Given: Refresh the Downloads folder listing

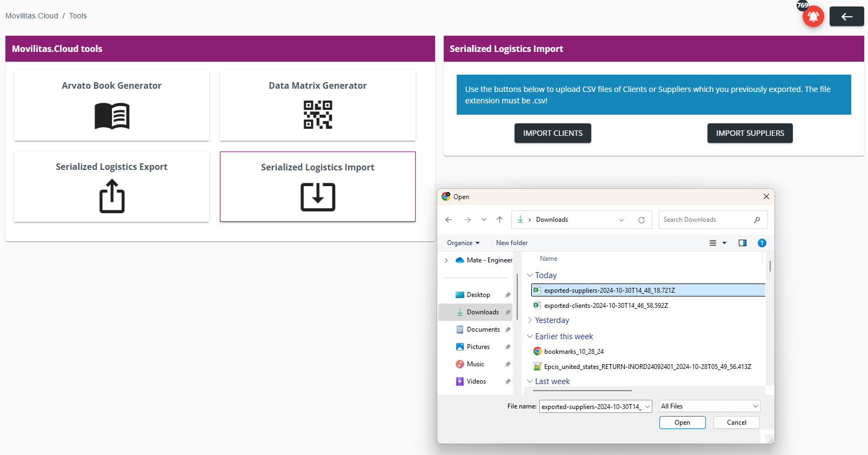Looking at the screenshot, I should point(642,220).
